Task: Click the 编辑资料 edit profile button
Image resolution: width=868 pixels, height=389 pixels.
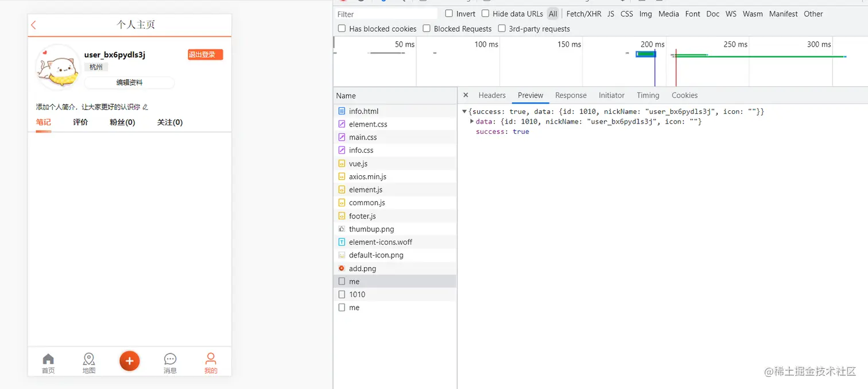Action: (129, 83)
